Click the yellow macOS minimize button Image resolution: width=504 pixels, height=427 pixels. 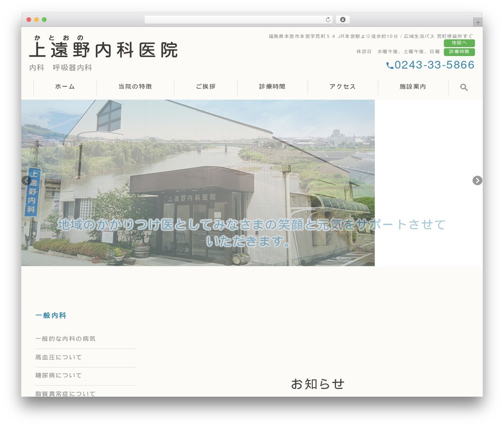point(37,20)
